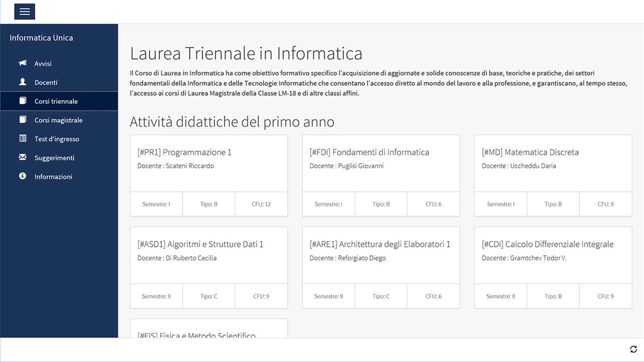Click the Informazioni info icon
The height and width of the screenshot is (362, 644).
tap(23, 176)
